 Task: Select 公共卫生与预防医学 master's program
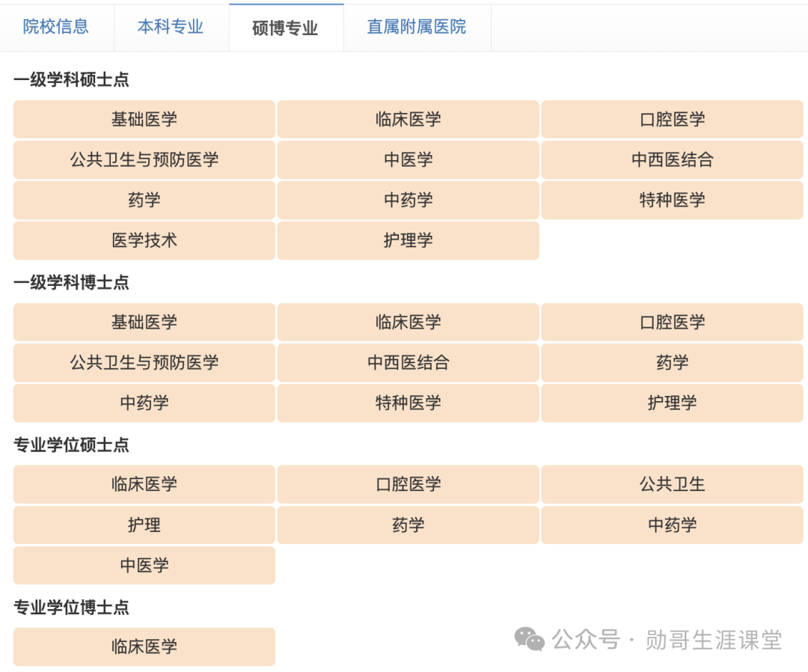coord(144,159)
